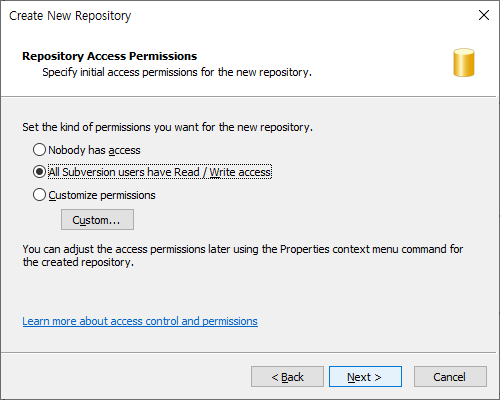
Task: Click the Nobody has access label text
Action: [x=94, y=150]
